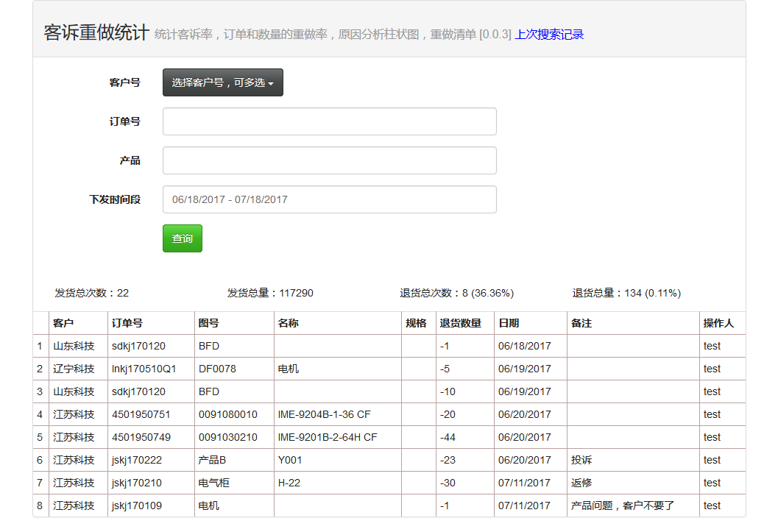Click the 订单号 input field
This screenshot has height=532, width=778.
tap(329, 121)
